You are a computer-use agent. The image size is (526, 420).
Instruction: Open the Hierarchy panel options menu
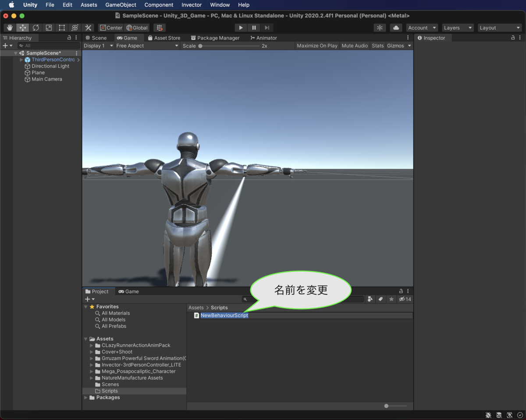[x=76, y=38]
